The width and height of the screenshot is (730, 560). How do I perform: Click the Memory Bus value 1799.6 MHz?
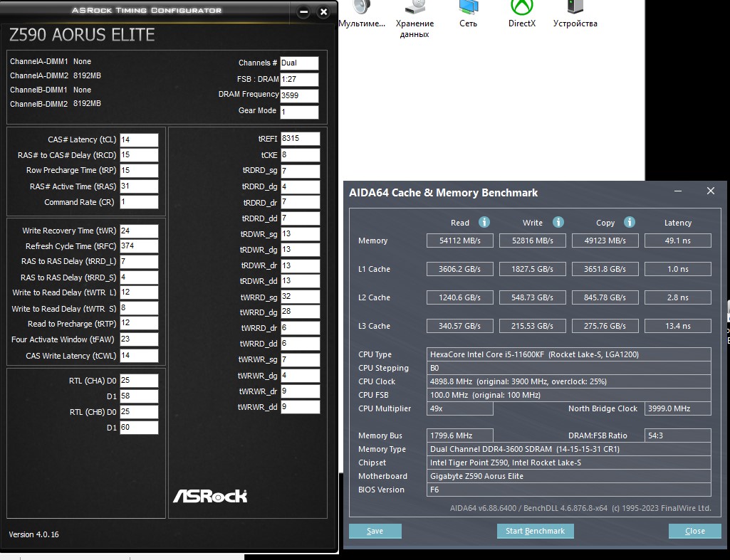[459, 435]
